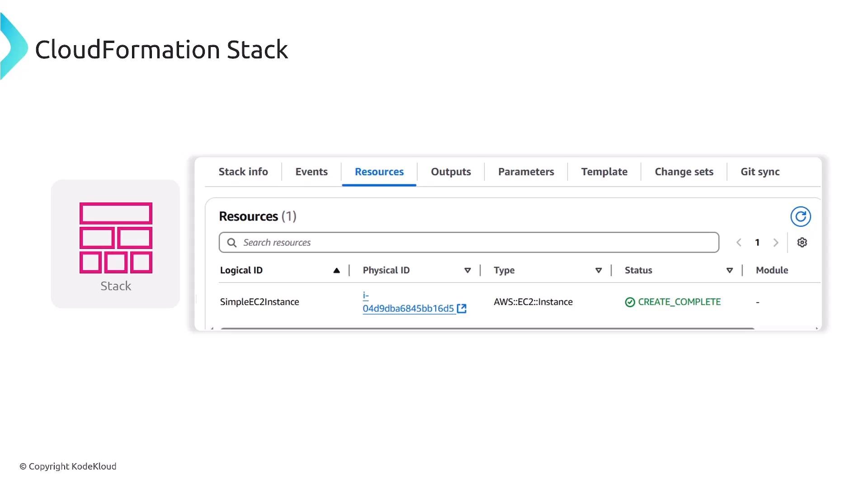Click the Logical ID column header

pos(241,270)
